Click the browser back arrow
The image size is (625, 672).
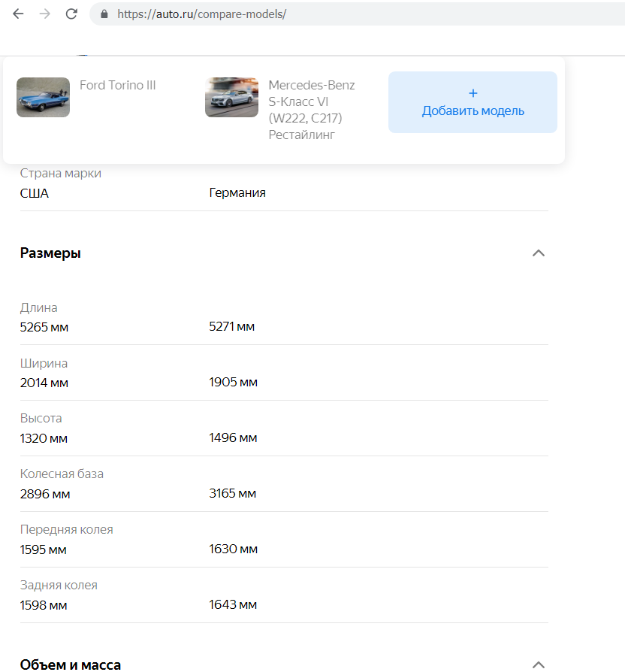point(18,14)
